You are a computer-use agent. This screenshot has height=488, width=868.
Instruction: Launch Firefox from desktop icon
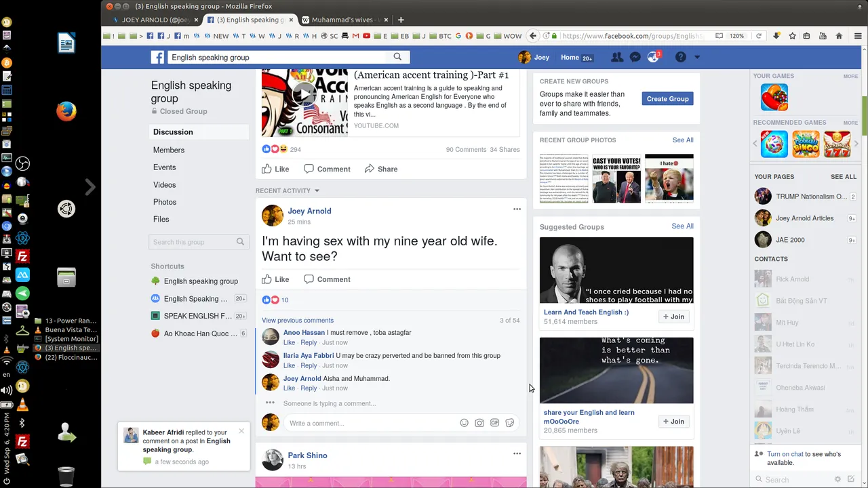[x=66, y=110]
